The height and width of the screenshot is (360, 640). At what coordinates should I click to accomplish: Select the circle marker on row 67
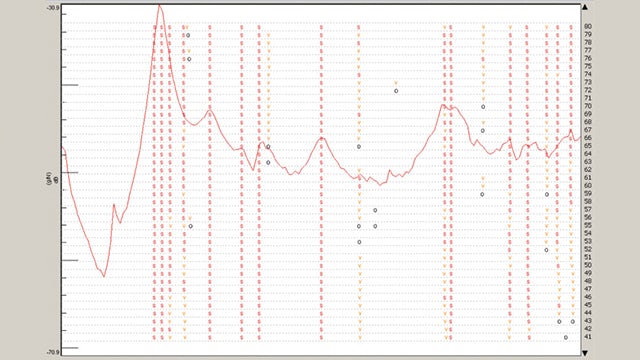[482, 131]
